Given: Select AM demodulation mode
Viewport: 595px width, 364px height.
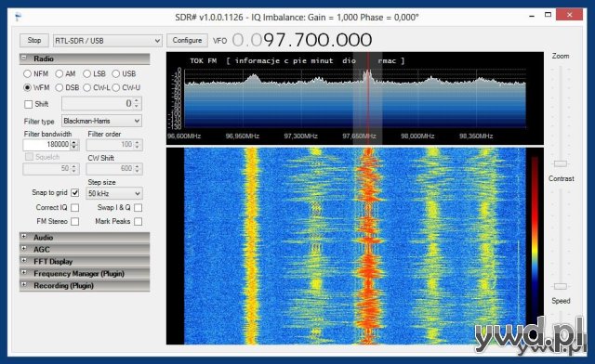Looking at the screenshot, I should 59,73.
